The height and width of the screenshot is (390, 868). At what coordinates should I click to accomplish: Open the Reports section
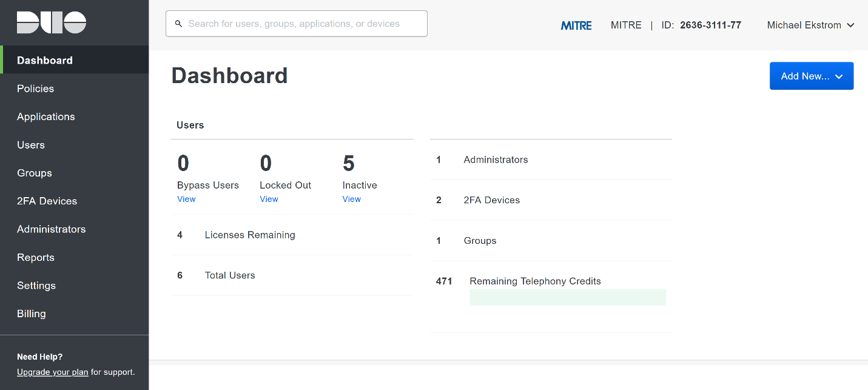coord(35,257)
